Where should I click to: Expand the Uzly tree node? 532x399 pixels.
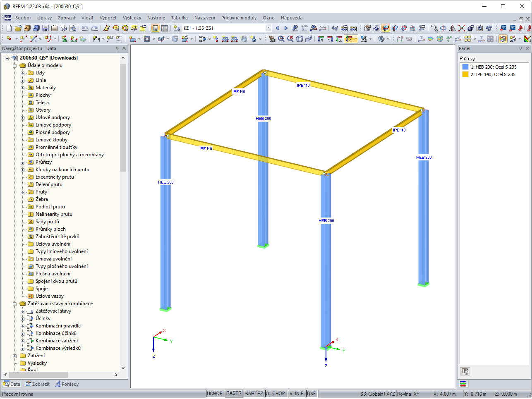tap(23, 73)
